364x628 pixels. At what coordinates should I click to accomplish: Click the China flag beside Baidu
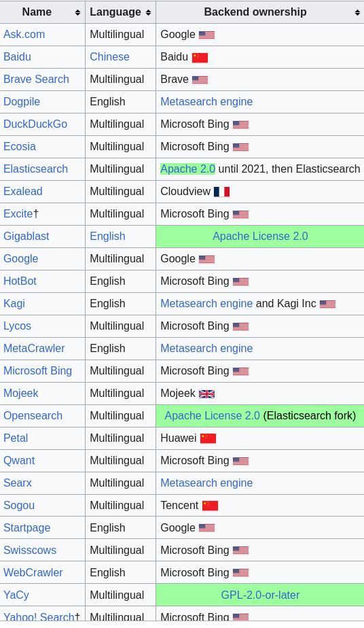200,58
